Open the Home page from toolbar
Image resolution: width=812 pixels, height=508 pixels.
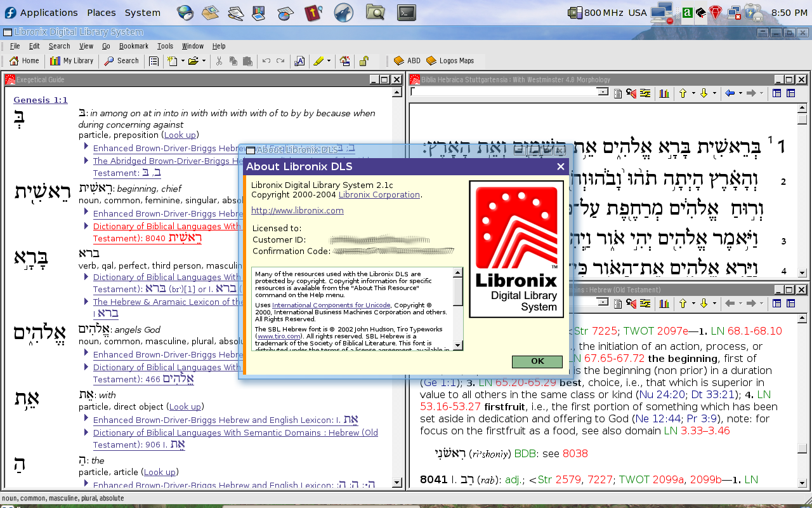coord(24,61)
